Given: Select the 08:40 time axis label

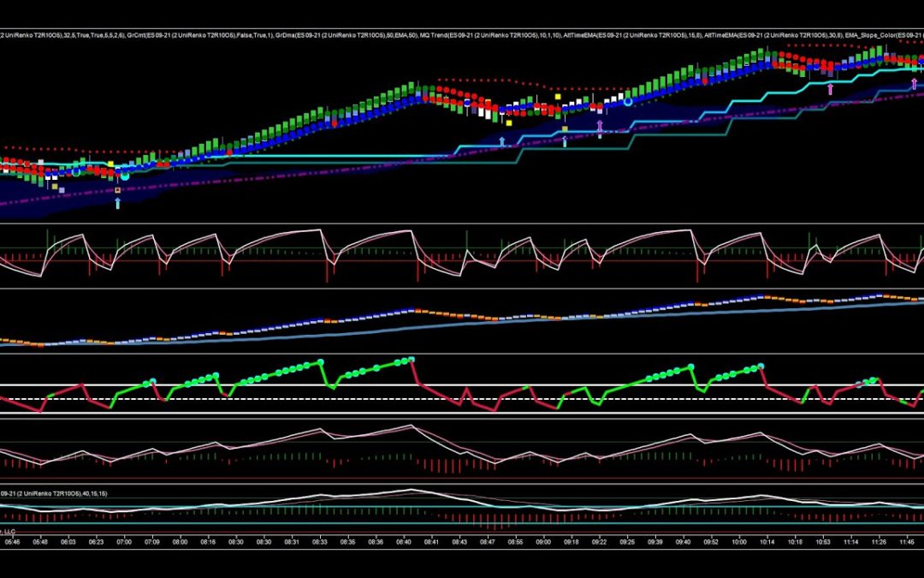Looking at the screenshot, I should click(404, 541).
